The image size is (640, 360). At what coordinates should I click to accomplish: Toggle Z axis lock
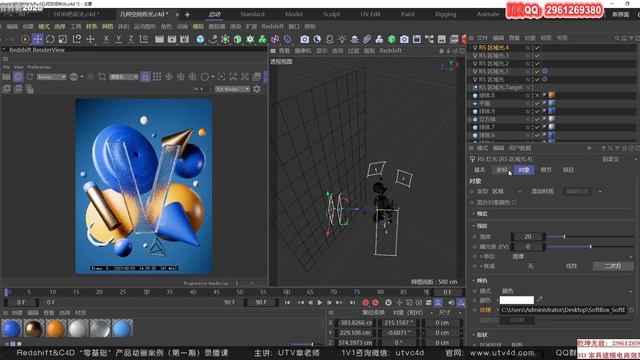coord(131,39)
